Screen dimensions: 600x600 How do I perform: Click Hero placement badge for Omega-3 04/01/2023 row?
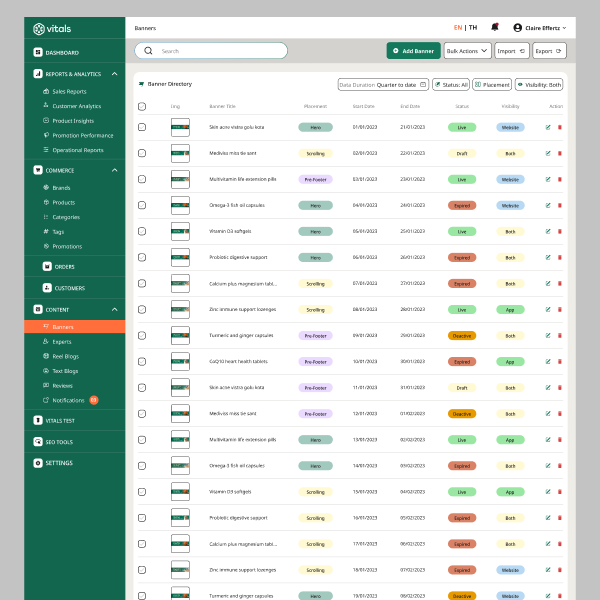pyautogui.click(x=315, y=205)
